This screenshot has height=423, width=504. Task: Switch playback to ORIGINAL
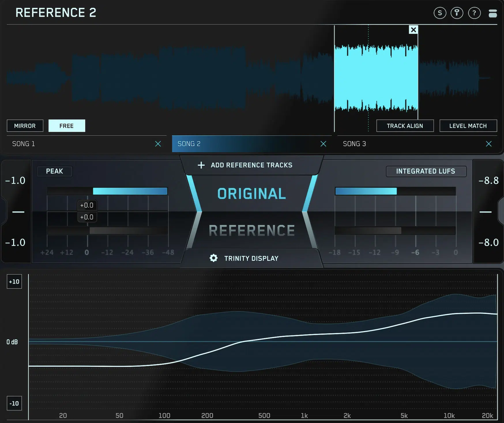click(252, 193)
